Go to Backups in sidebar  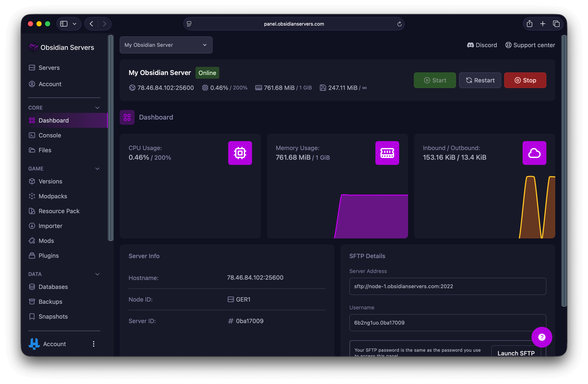pyautogui.click(x=50, y=302)
